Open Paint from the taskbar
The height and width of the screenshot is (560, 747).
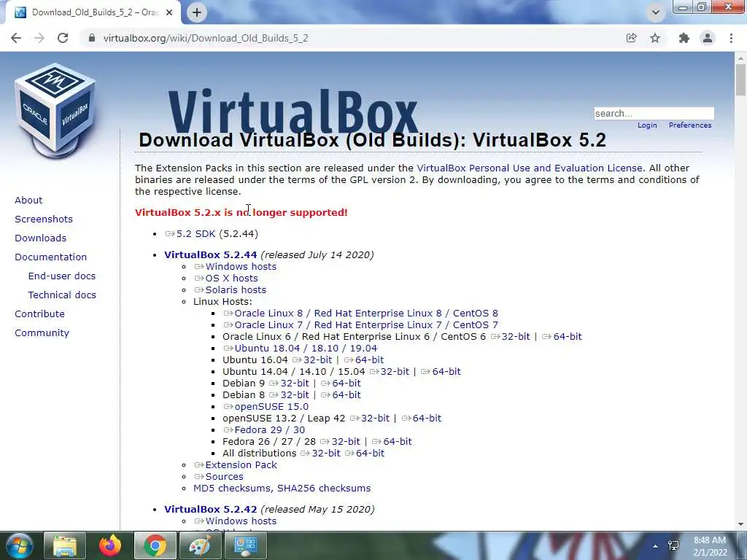click(200, 545)
